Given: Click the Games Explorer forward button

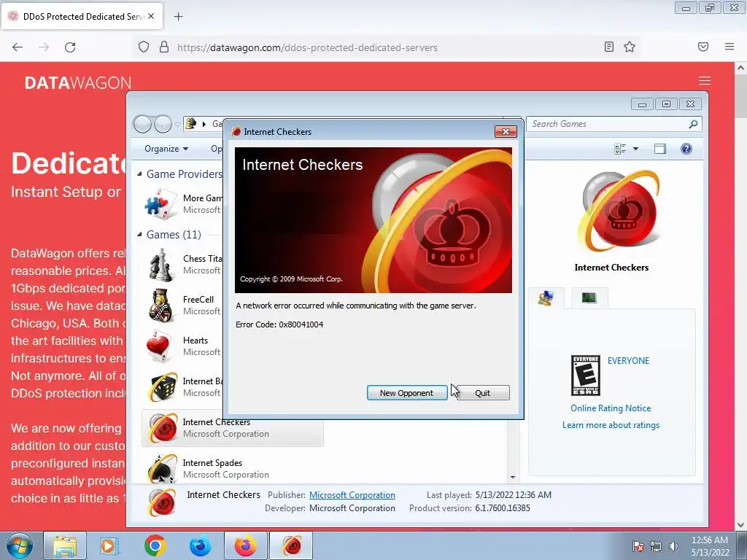Looking at the screenshot, I should tap(163, 124).
